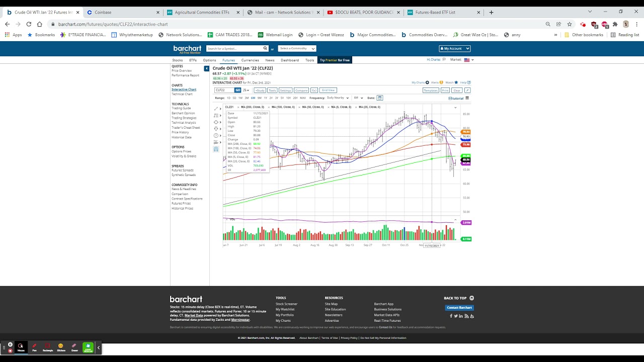644x362 pixels.
Task: Open the 6M period dropdown beside Frequency
Action: (x=358, y=98)
